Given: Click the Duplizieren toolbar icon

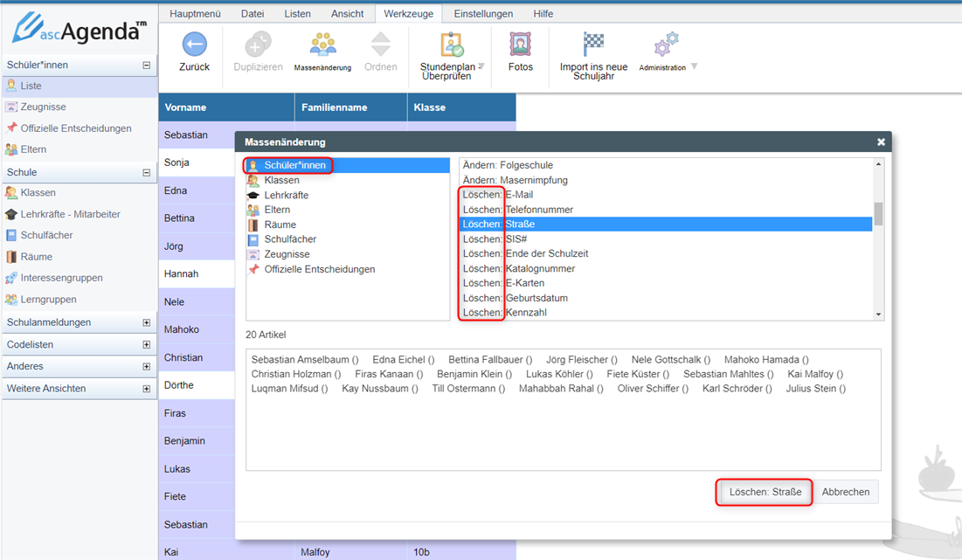Looking at the screenshot, I should (258, 45).
